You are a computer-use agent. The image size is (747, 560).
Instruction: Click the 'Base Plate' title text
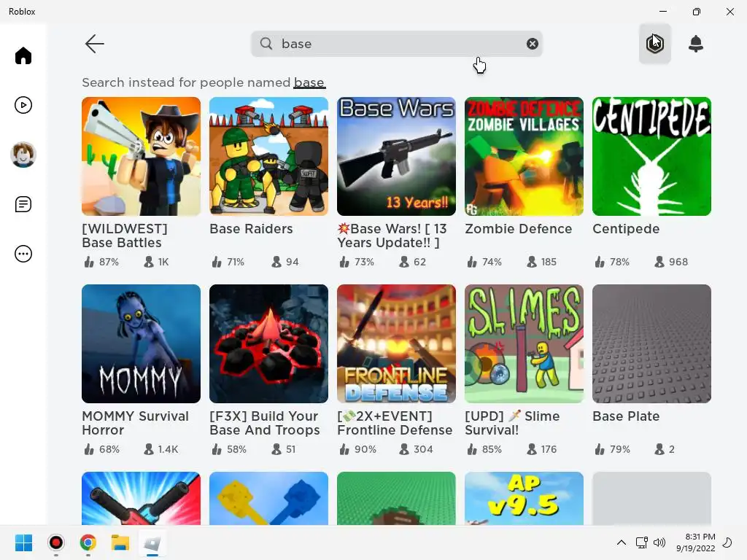(x=626, y=416)
